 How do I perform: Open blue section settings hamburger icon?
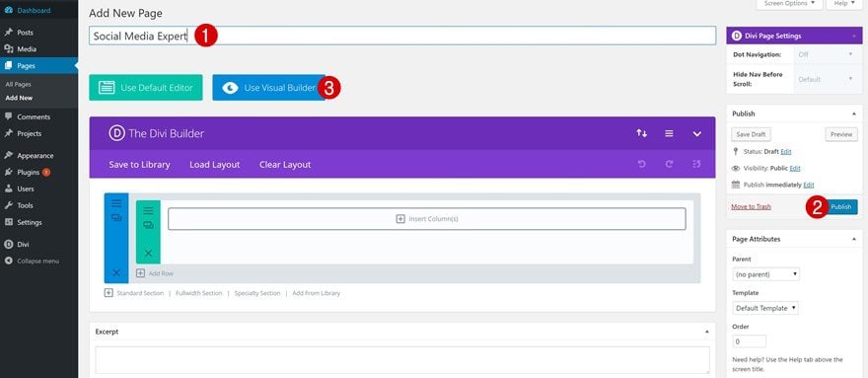pos(116,203)
